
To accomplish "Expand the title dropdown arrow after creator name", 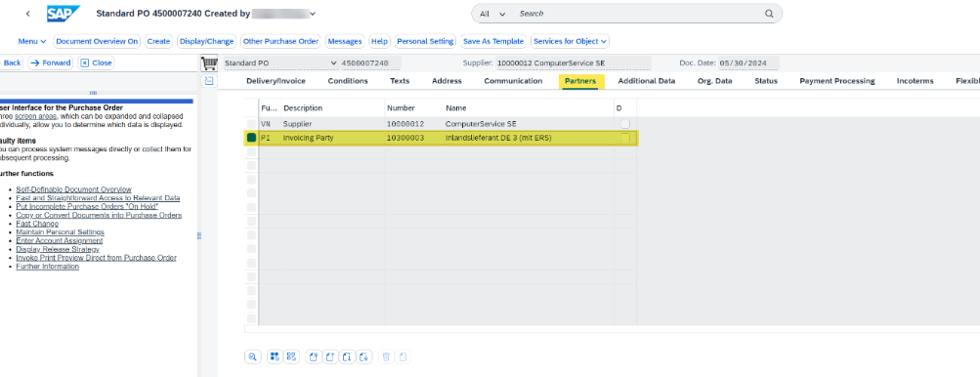I will point(313,13).
